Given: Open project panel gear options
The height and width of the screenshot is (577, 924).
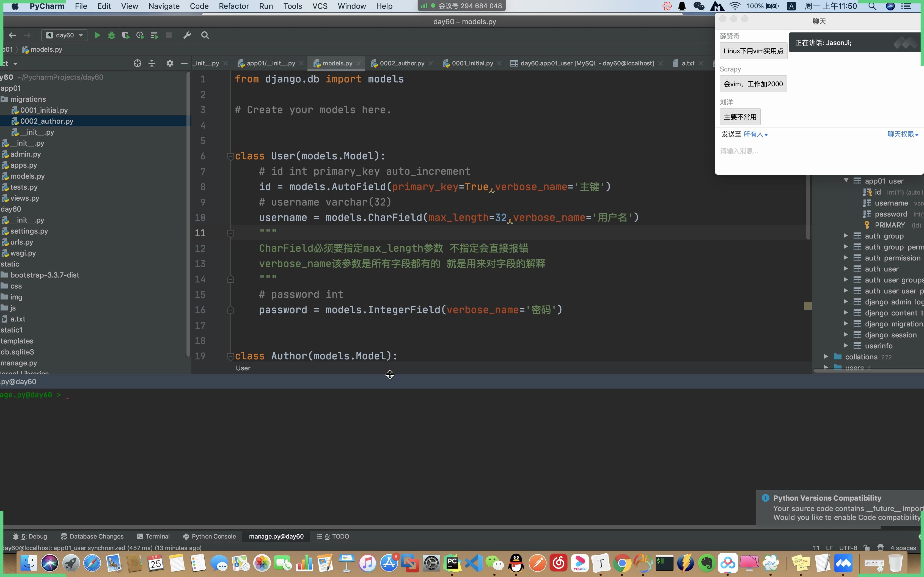Looking at the screenshot, I should coord(170,63).
